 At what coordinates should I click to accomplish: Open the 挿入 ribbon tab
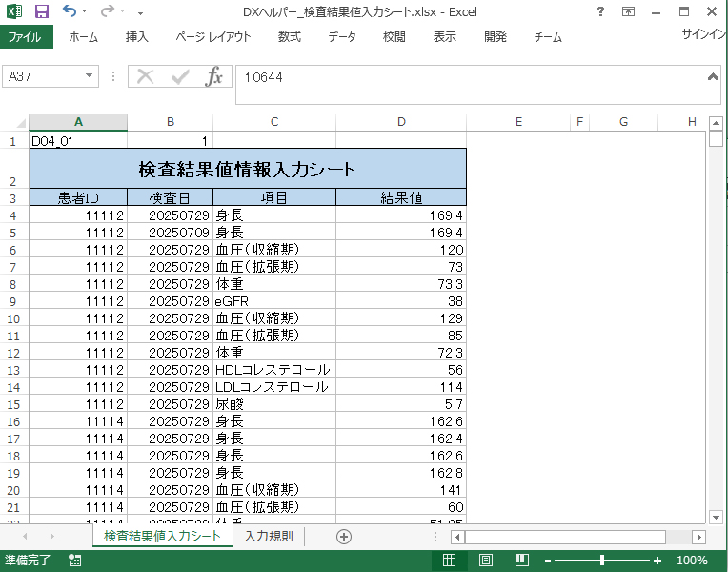(137, 37)
